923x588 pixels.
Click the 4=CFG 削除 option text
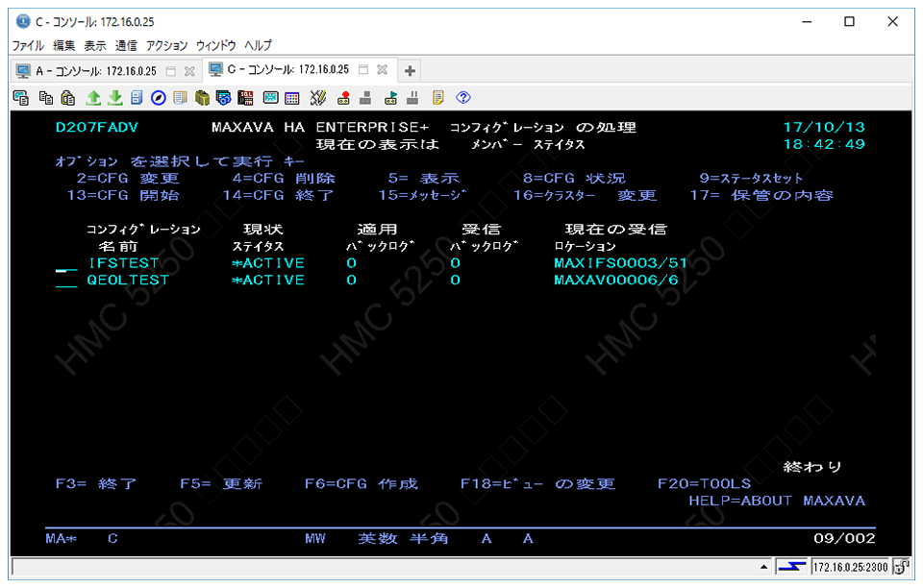284,178
